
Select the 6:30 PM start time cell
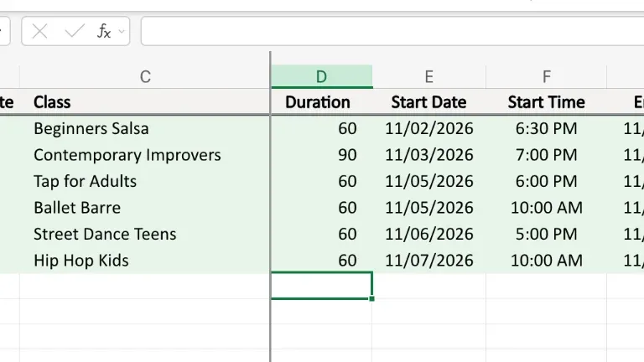(x=546, y=128)
